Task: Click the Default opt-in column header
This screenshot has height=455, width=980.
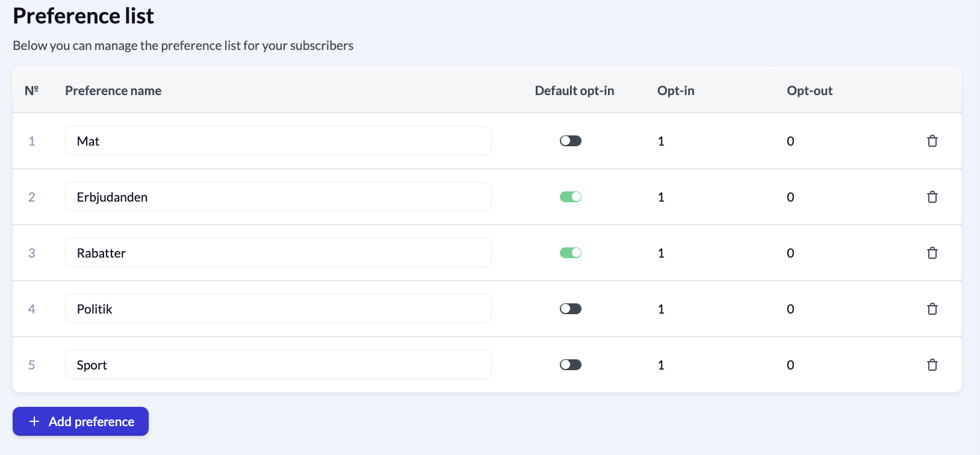Action: pyautogui.click(x=574, y=91)
